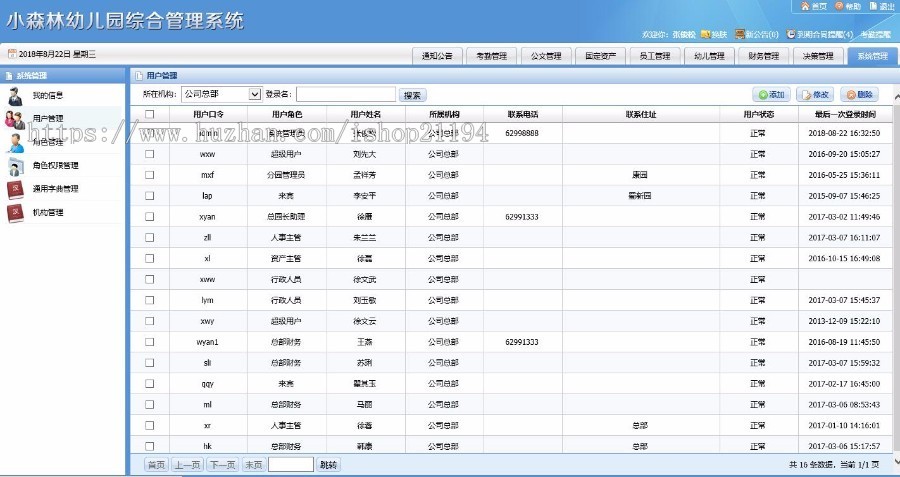Click the 上一页 previous page button
This screenshot has height=477, width=900.
188,465
